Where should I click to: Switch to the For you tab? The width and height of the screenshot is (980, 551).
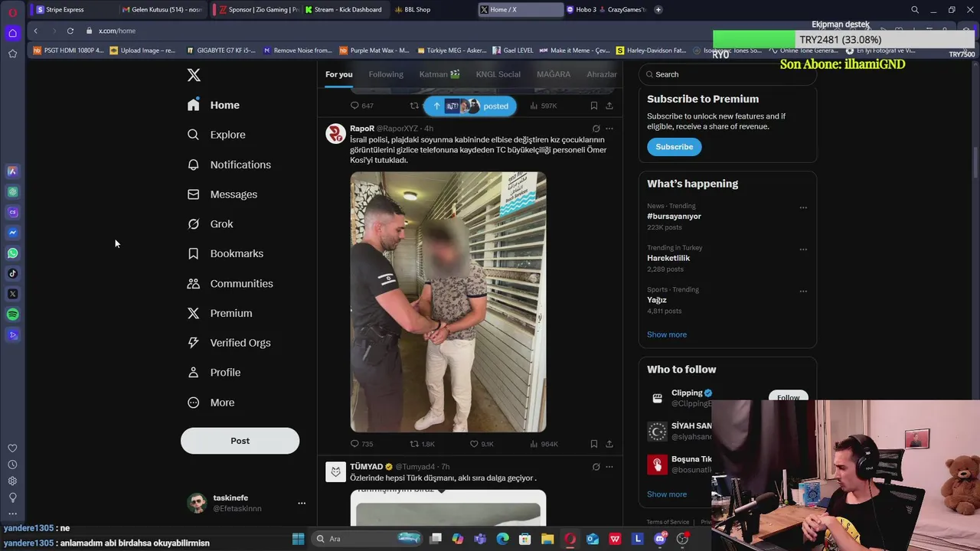338,74
